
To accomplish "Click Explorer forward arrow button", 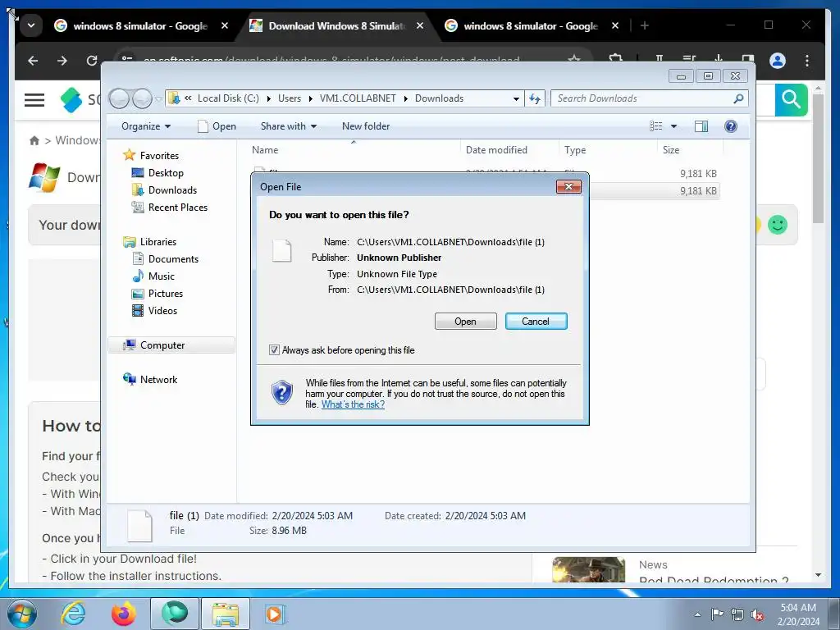I will click(143, 98).
